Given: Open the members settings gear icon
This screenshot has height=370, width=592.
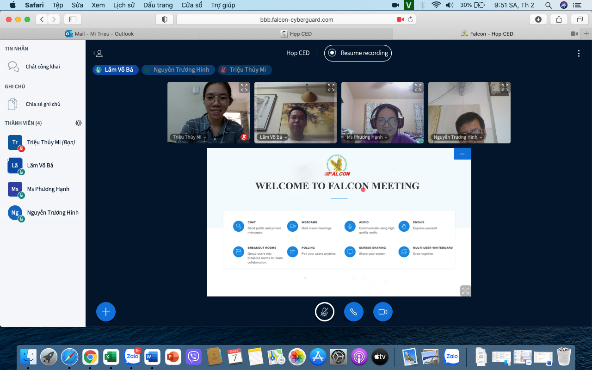Looking at the screenshot, I should click(x=78, y=123).
